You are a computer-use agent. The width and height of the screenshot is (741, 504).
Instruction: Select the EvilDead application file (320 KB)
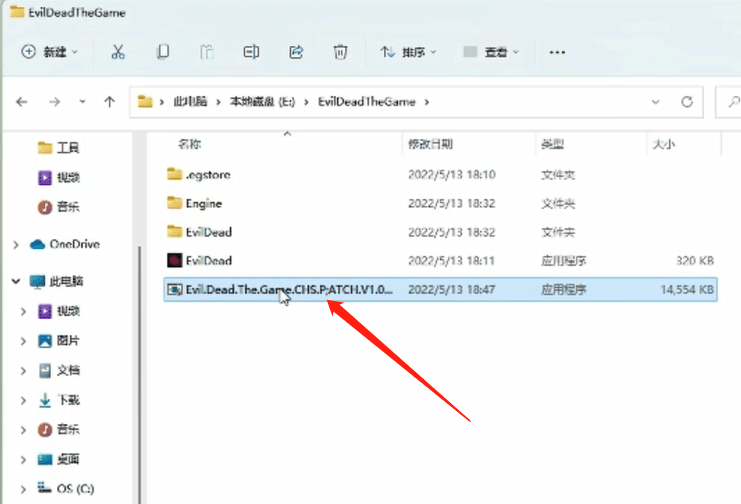(x=440, y=261)
